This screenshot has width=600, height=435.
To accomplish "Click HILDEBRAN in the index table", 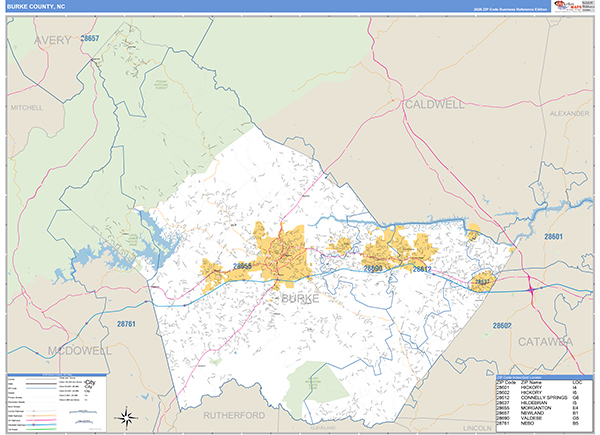I will pyautogui.click(x=534, y=403).
